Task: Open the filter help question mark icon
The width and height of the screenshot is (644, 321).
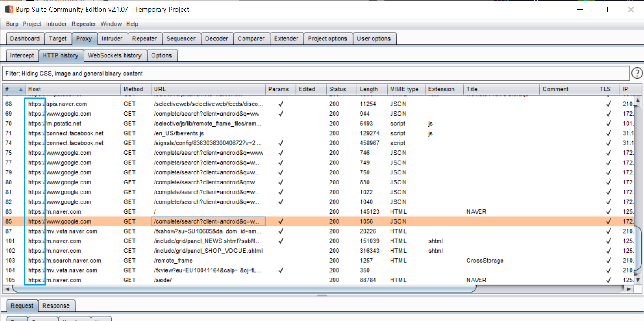Action: [x=637, y=73]
